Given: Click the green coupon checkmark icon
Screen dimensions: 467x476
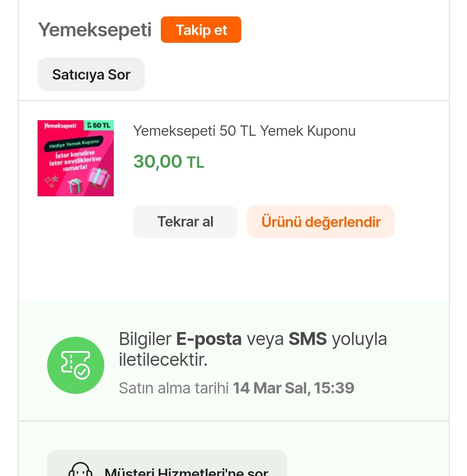Looking at the screenshot, I should coord(76,365).
